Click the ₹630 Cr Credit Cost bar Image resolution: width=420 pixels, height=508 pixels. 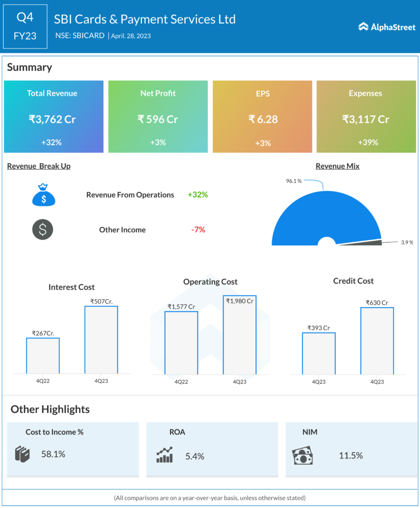[377, 341]
